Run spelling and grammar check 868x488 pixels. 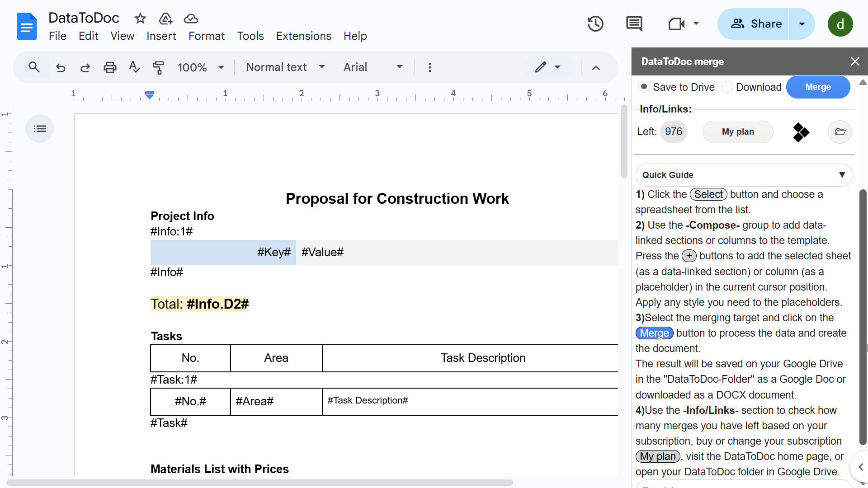click(134, 67)
